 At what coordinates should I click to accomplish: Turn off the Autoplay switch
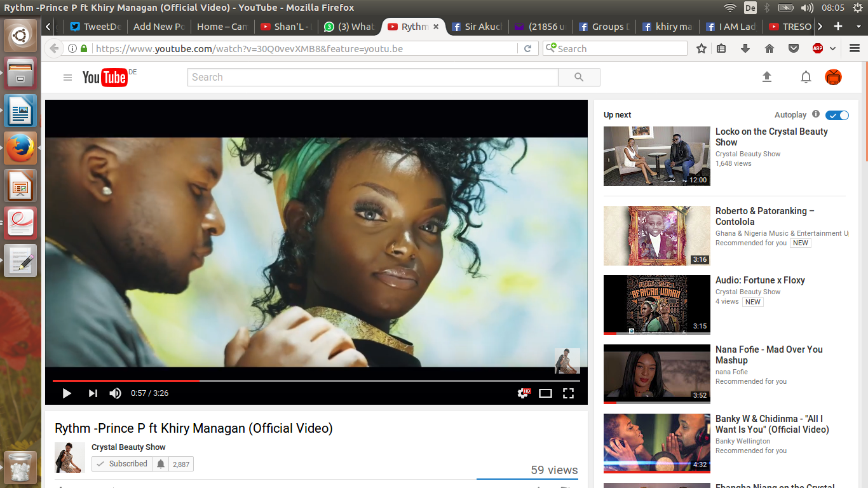[837, 115]
